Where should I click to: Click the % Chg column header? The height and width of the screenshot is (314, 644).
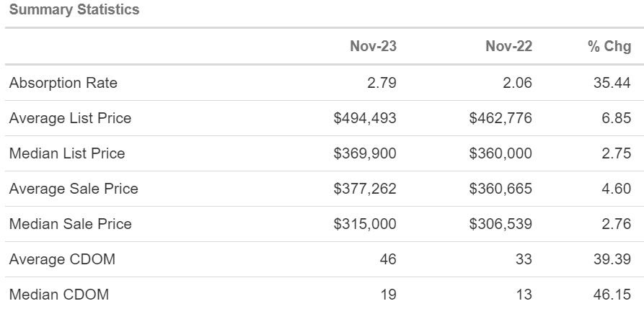click(609, 47)
